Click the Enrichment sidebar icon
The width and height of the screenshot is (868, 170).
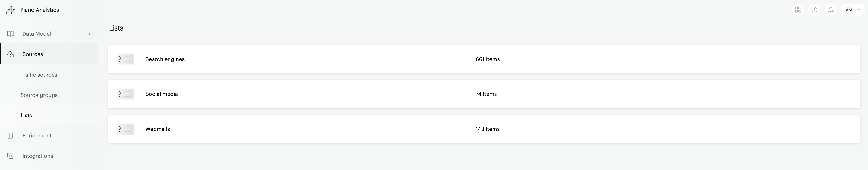10,136
